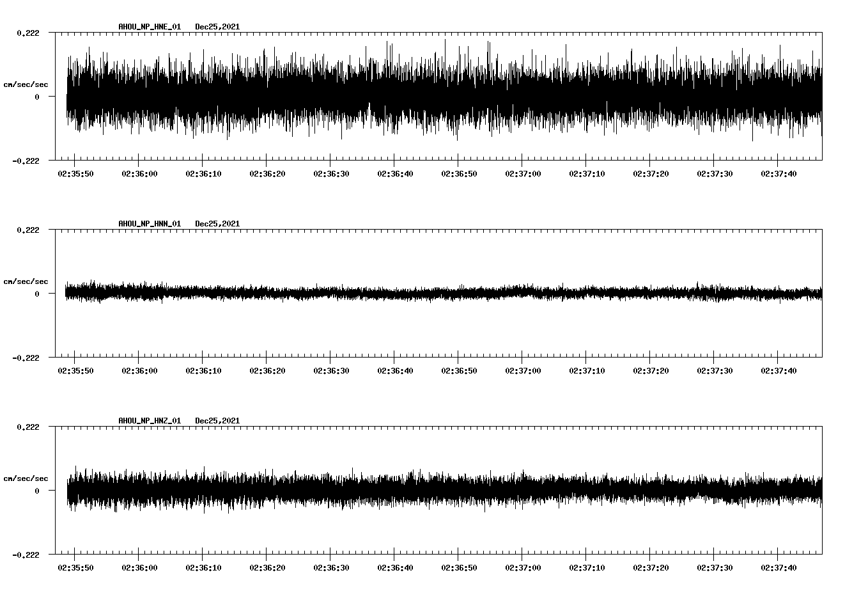Click the 02:36:30 time label on HNN plot
This screenshot has width=868, height=591.
pos(331,371)
